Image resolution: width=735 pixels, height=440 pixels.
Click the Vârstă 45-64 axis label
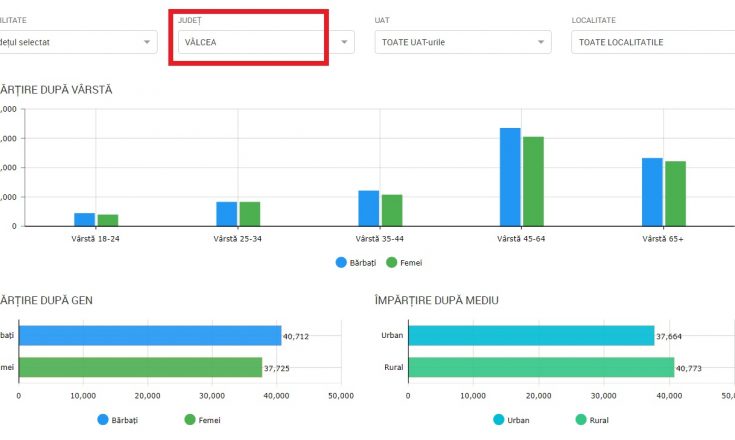click(x=521, y=239)
